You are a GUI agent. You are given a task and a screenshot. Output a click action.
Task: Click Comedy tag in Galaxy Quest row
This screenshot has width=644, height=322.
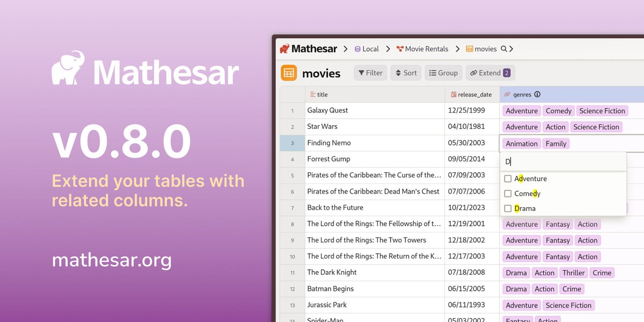pyautogui.click(x=559, y=111)
